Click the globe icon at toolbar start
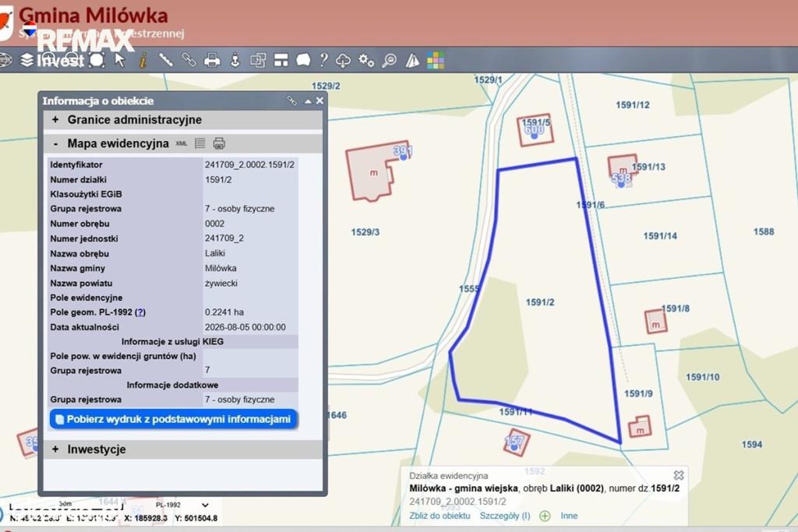Viewport: 798px width, 532px height. pos(5,60)
